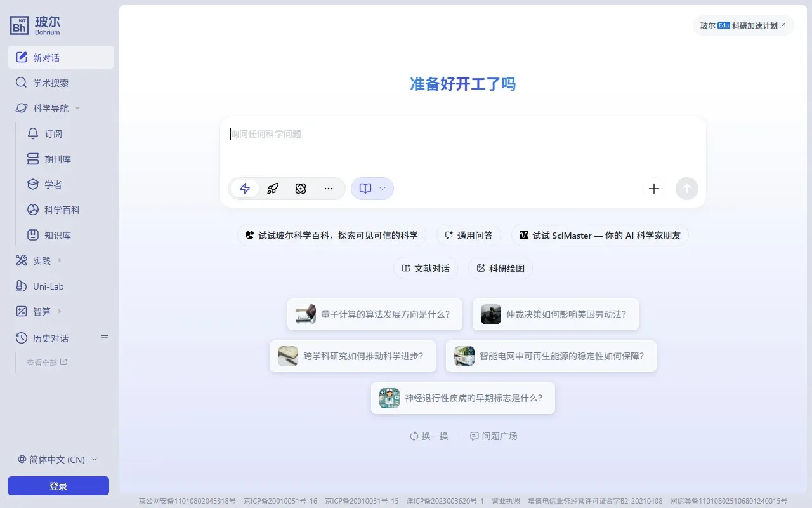Select the lightning quick-answer mode icon
Viewport: 812px width, 508px height.
tap(245, 189)
